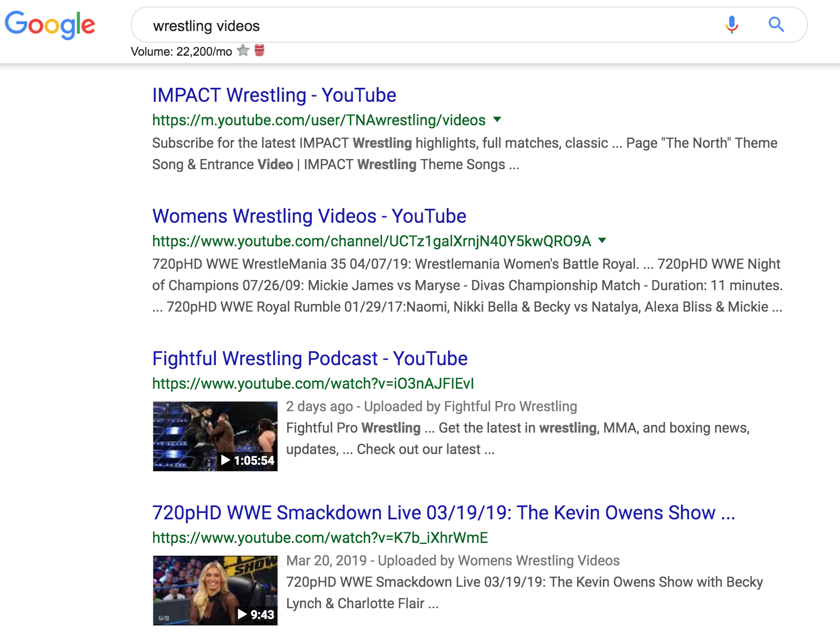Click the blue magnifier search icon
The image size is (840, 635).
pos(776,25)
